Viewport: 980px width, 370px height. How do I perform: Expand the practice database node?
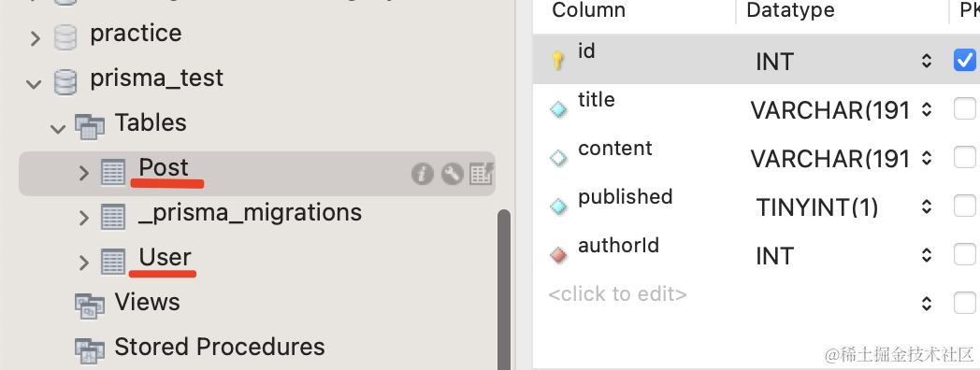click(x=35, y=38)
